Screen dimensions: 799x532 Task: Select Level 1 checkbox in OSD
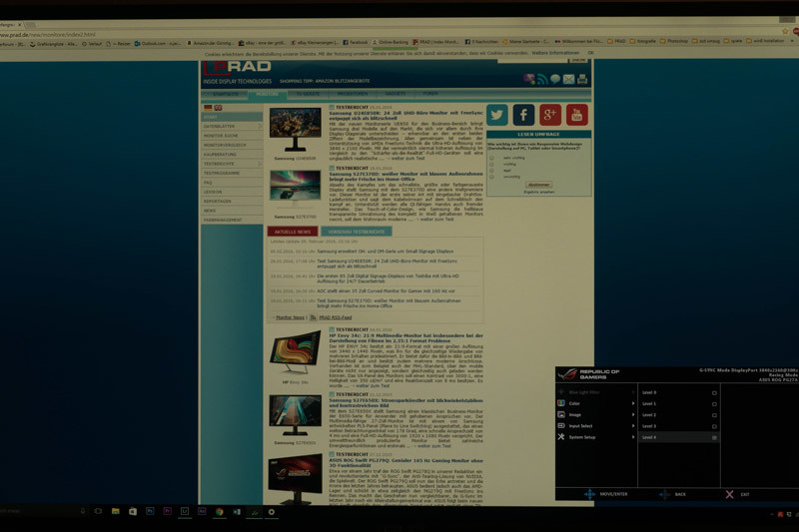click(714, 404)
